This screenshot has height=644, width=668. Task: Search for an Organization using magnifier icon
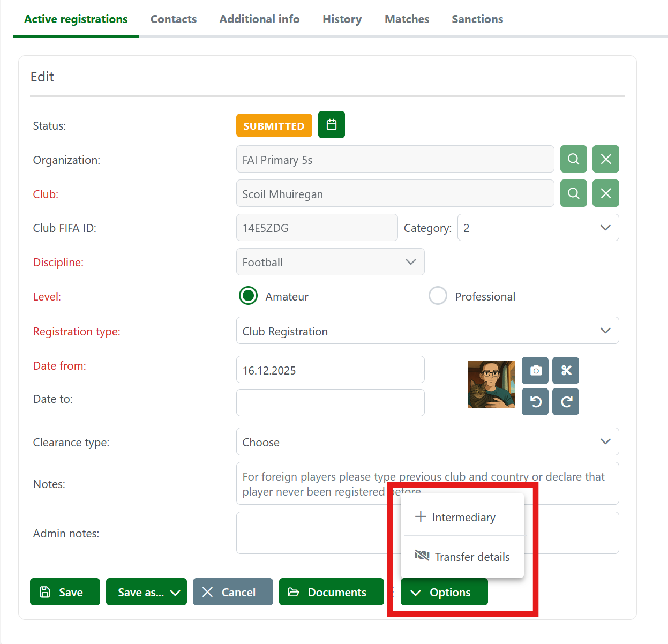coord(573,159)
